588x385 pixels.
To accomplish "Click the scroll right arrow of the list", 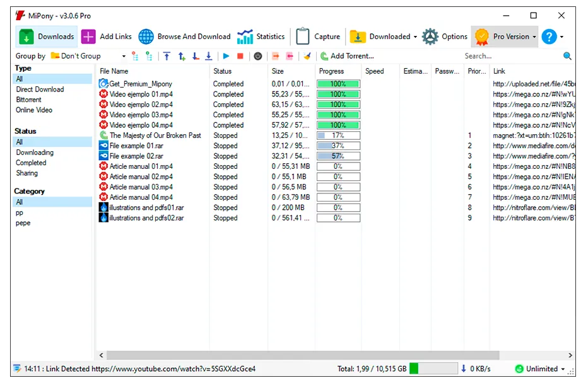I will coord(570,355).
